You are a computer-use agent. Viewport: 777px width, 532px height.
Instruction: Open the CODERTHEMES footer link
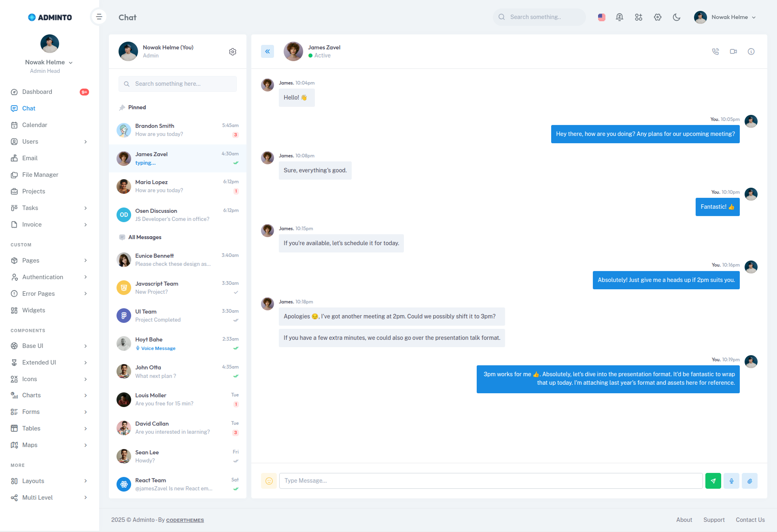[185, 520]
